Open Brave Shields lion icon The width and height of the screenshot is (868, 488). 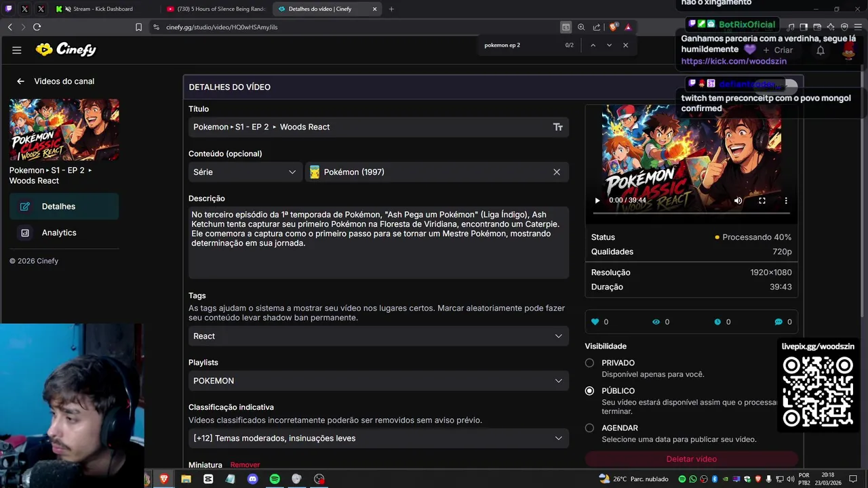pyautogui.click(x=613, y=27)
